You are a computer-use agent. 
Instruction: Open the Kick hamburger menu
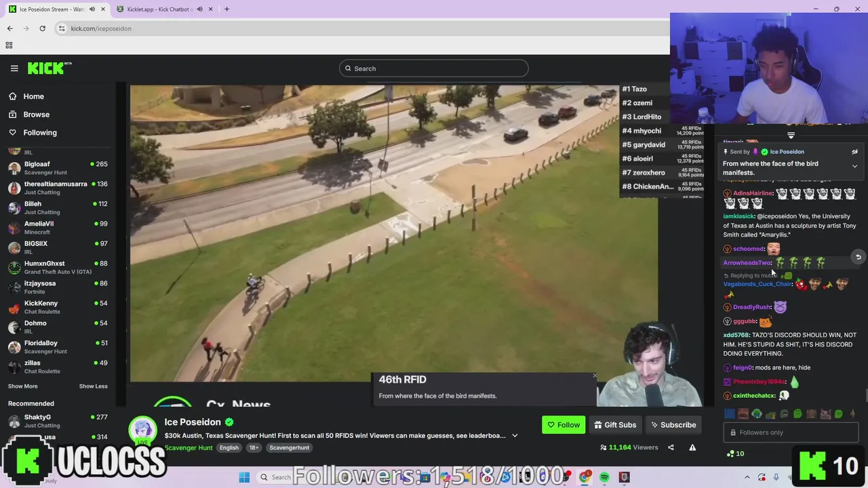pyautogui.click(x=14, y=68)
